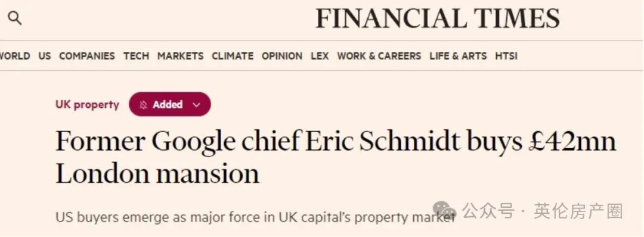Viewport: 644px width, 237px height.
Task: Switch to the Tech section
Action: point(136,56)
